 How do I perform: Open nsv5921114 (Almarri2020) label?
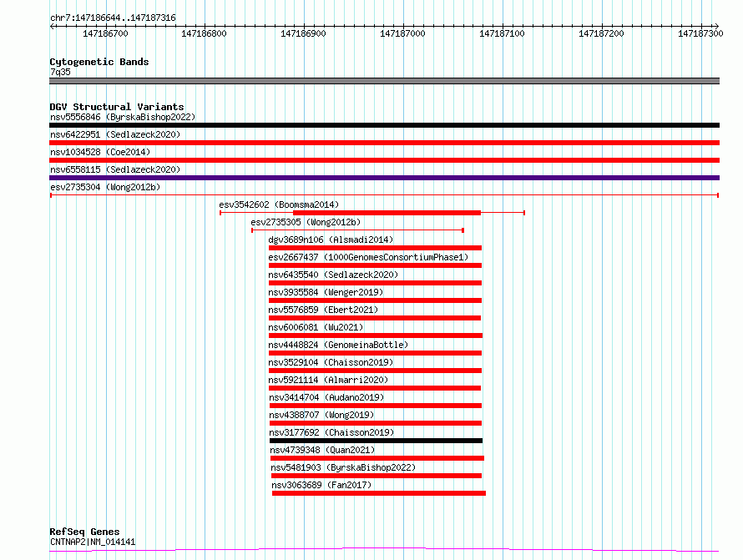328,380
